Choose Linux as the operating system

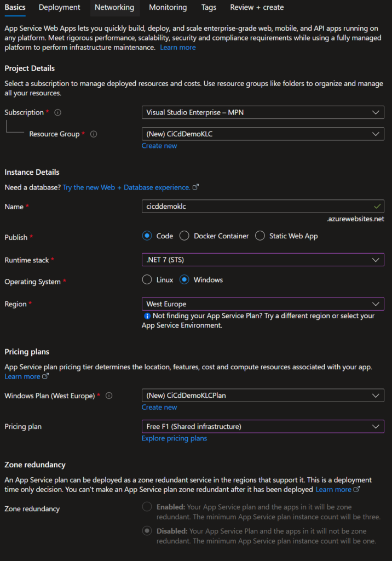pos(147,279)
